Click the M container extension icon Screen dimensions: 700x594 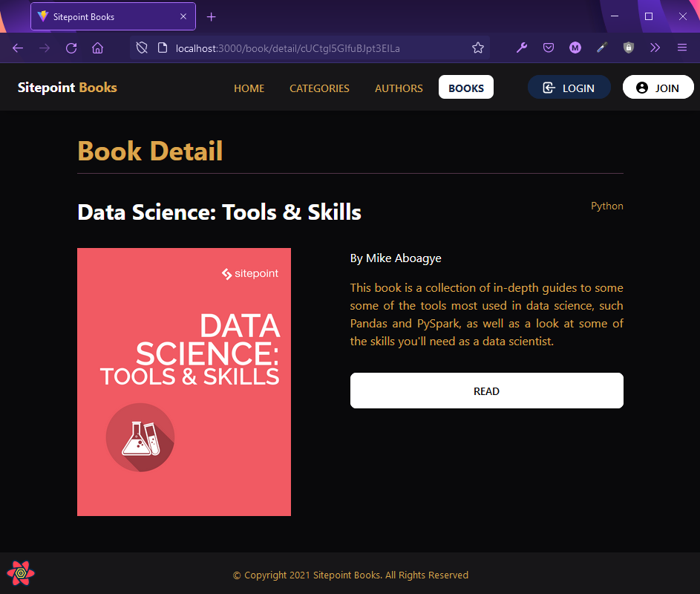click(x=575, y=47)
